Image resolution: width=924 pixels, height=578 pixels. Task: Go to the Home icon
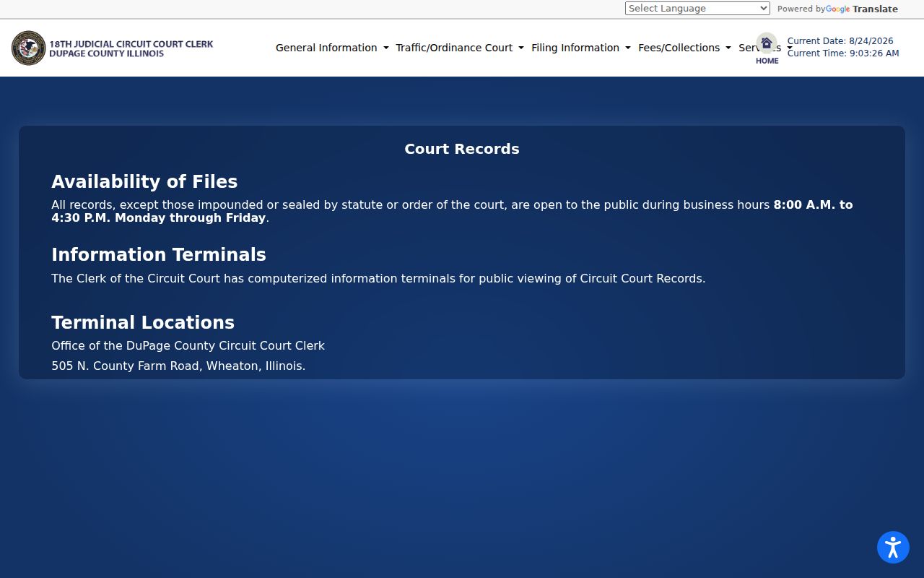(767, 48)
